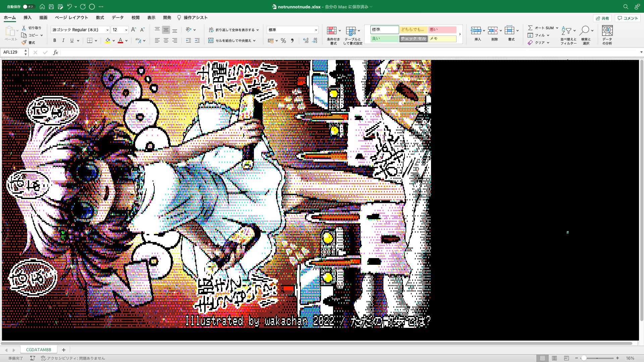The width and height of the screenshot is (644, 362).
Task: Toggle the AutoSave switch
Action: [x=29, y=7]
